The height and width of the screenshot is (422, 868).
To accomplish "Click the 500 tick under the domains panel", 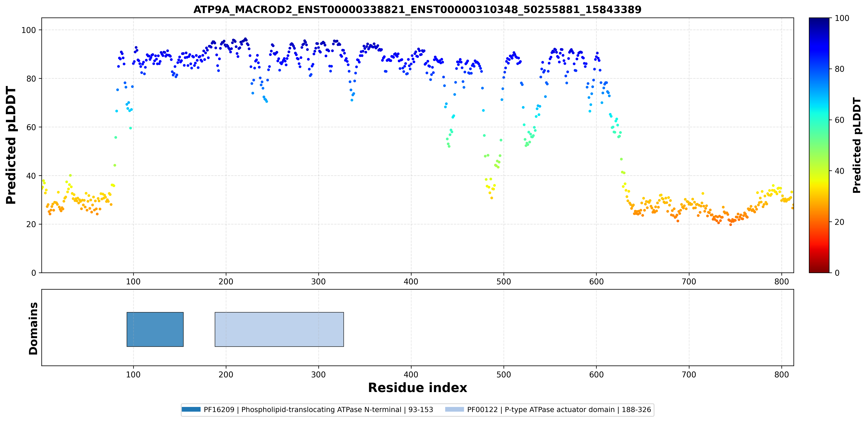I will pos(503,374).
